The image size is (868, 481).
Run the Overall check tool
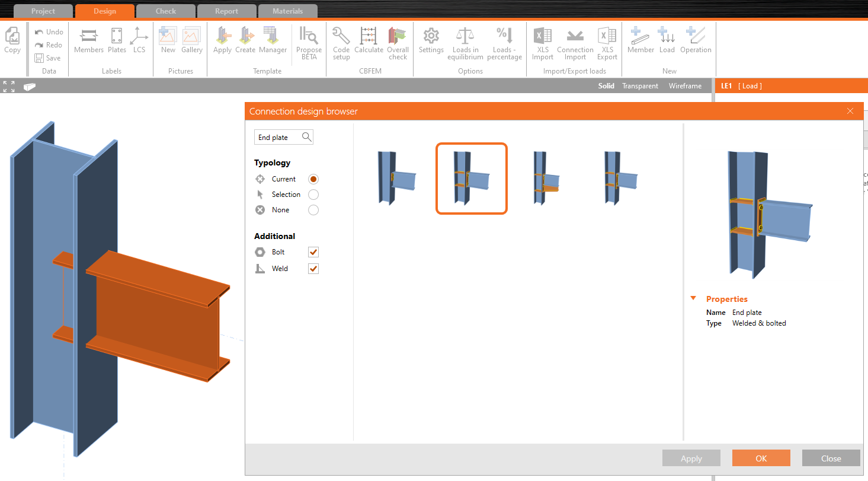click(x=398, y=42)
